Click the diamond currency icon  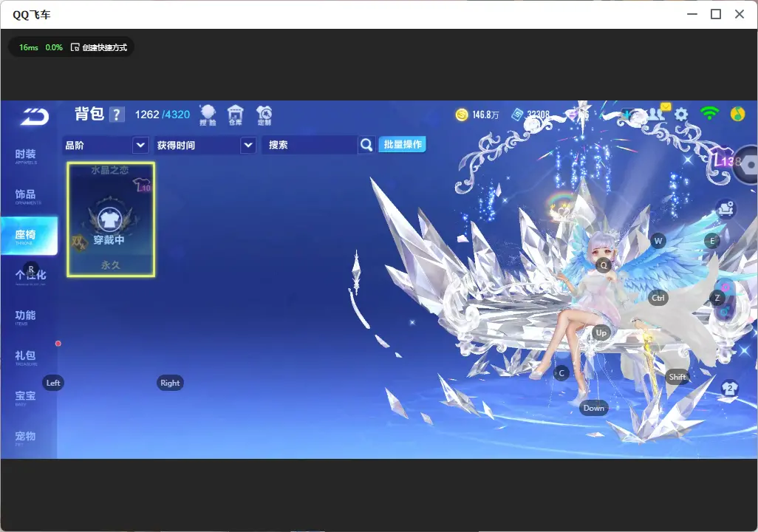[x=573, y=115]
